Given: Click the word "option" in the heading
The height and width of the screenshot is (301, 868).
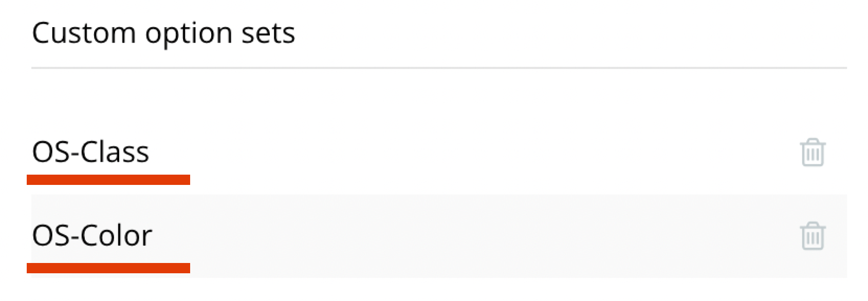Looking at the screenshot, I should (x=189, y=33).
